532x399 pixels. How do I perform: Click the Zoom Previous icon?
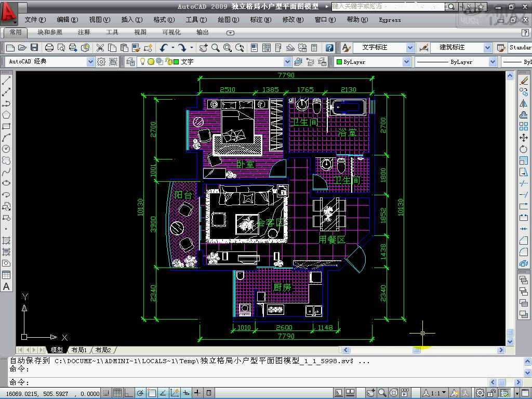[x=240, y=48]
